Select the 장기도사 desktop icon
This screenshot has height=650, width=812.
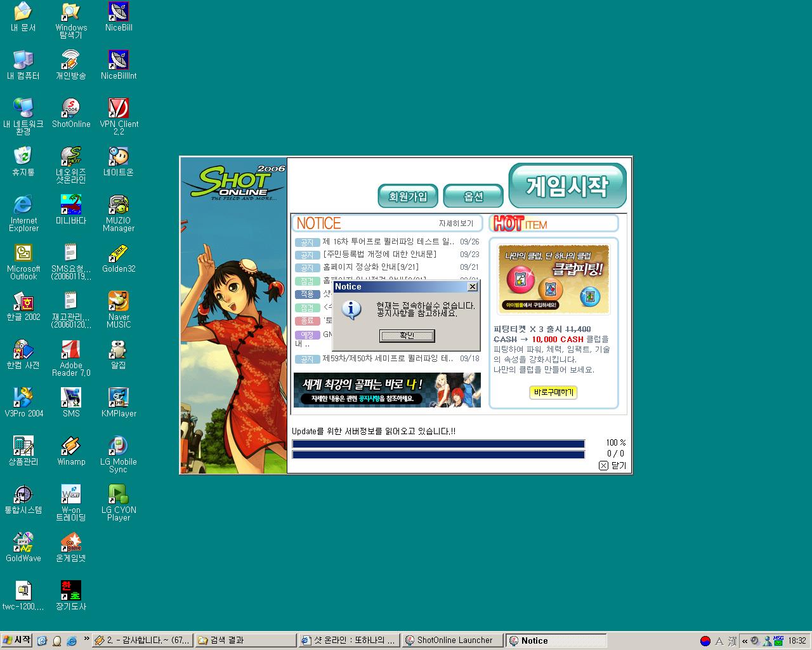coord(71,596)
